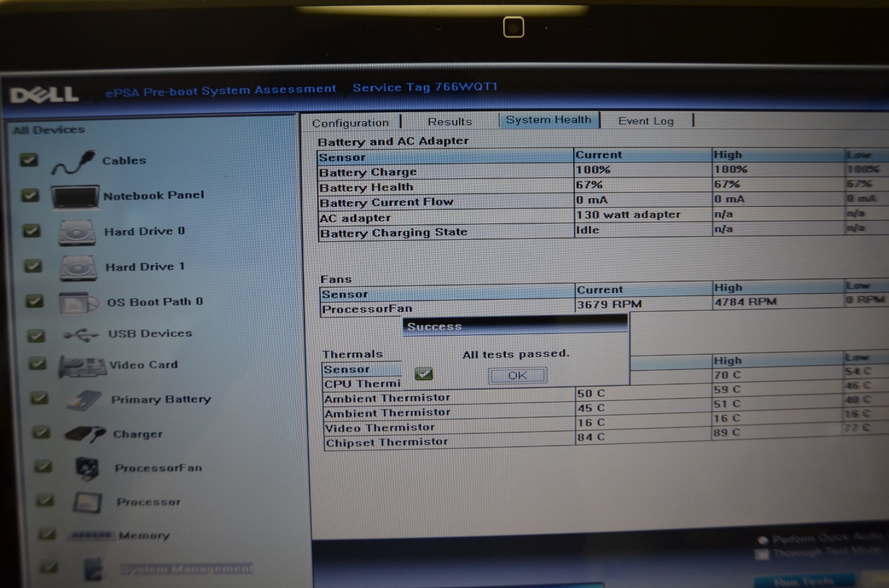The height and width of the screenshot is (588, 889).
Task: Uncheck the OS Boot Path 0 checkbox
Action: (x=34, y=301)
